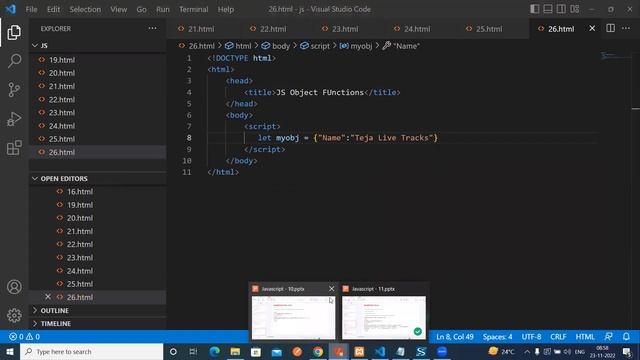The image size is (640, 360).
Task: Click the body breadcrumb segment
Action: (x=276, y=46)
